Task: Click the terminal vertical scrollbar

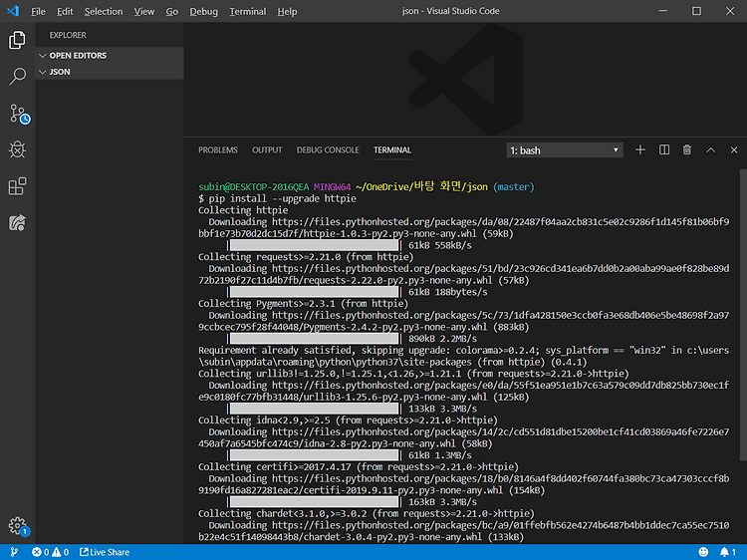Action: pos(743,315)
